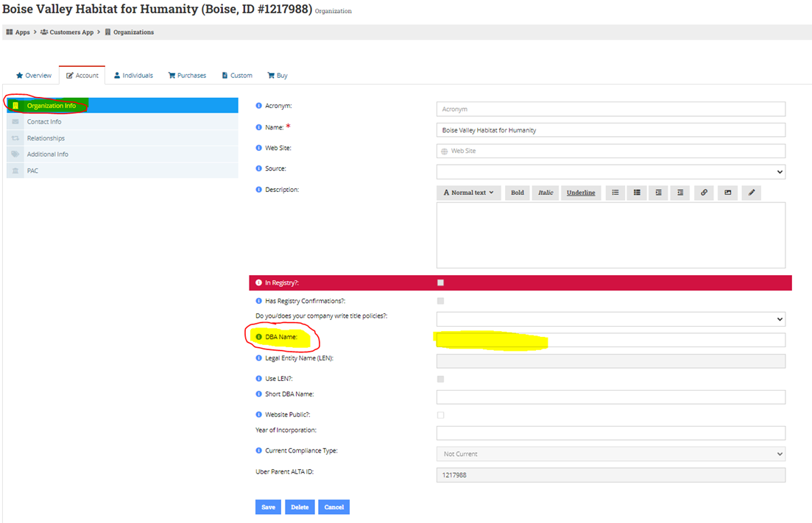This screenshot has height=523, width=812.
Task: Switch to the Overview tab
Action: (x=34, y=76)
